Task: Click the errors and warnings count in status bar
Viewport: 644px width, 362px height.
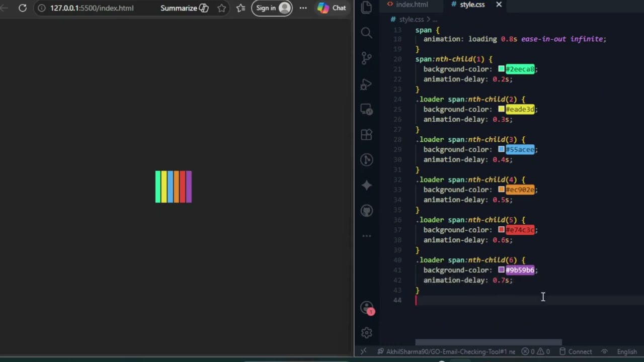Action: [x=536, y=352]
